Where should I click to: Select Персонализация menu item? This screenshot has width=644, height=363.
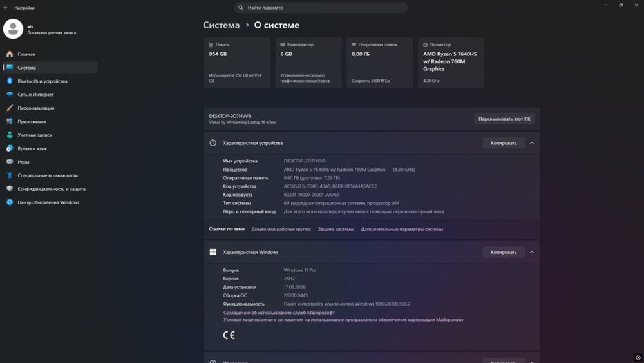click(x=50, y=108)
